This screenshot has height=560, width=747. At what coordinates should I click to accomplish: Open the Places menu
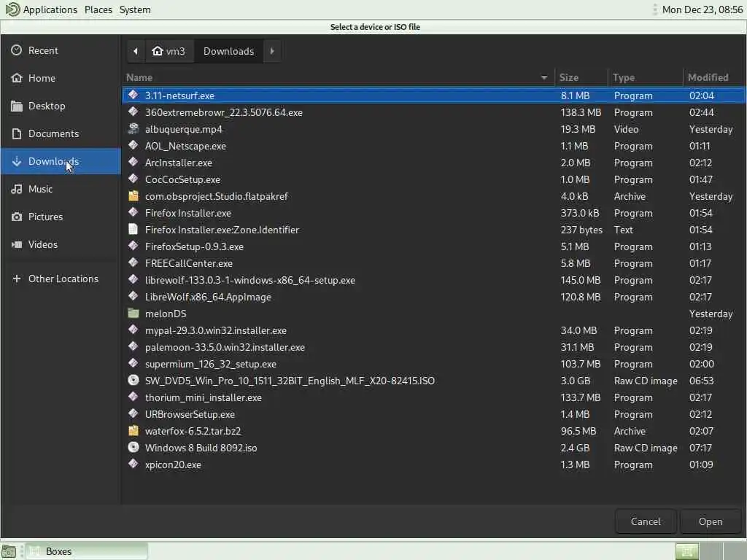[98, 9]
